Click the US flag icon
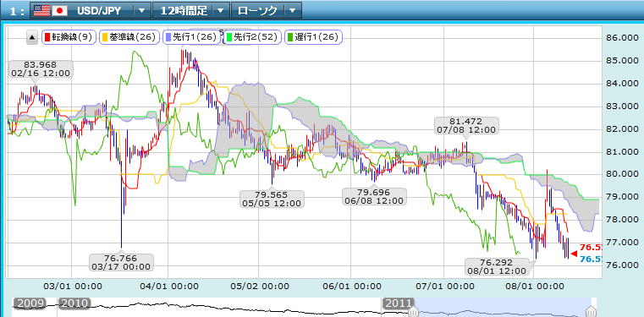Image resolution: width=644 pixels, height=317 pixels. coord(41,11)
